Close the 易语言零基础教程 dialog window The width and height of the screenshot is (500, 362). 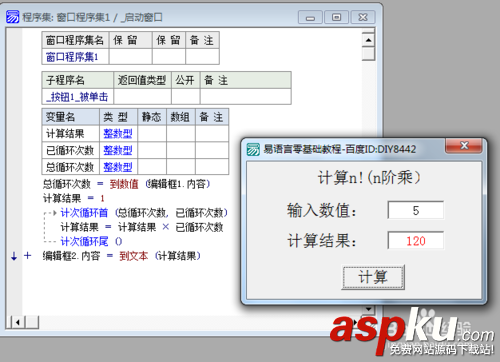(464, 146)
